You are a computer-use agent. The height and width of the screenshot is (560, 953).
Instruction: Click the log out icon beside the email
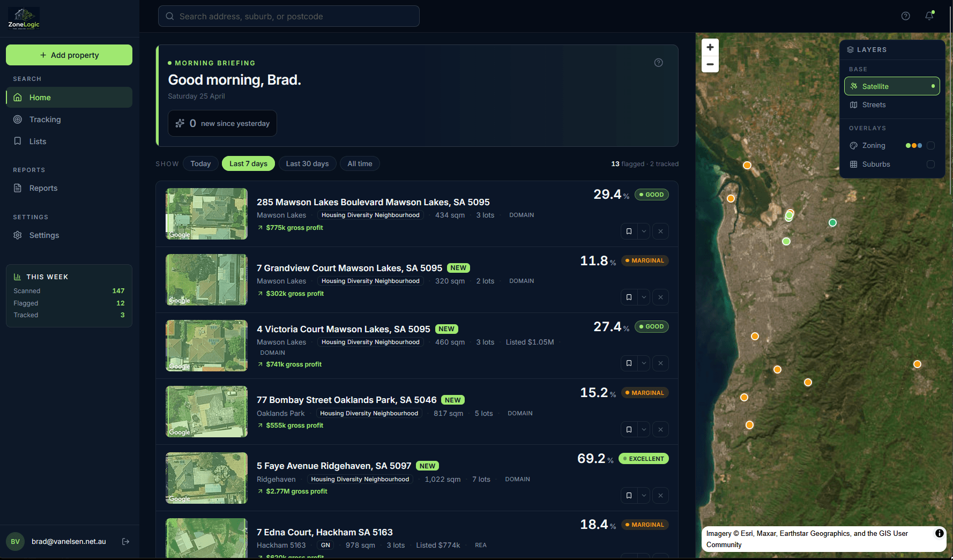[125, 541]
